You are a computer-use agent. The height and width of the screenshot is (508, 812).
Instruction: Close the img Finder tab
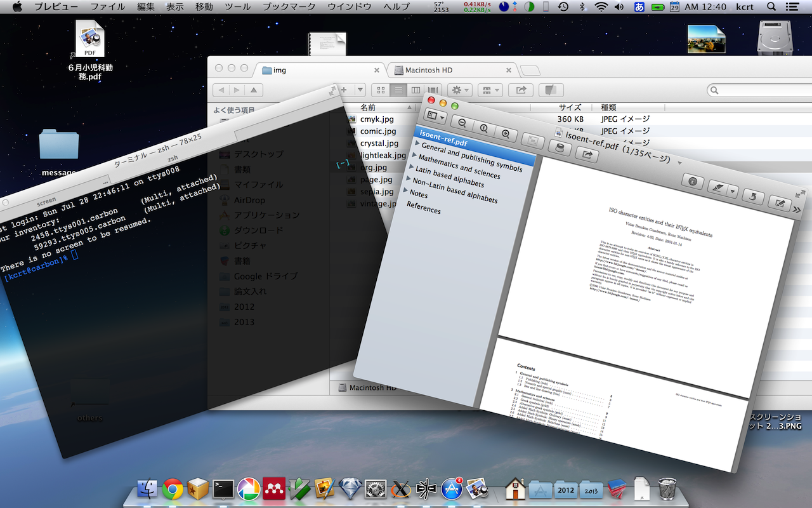click(x=376, y=70)
